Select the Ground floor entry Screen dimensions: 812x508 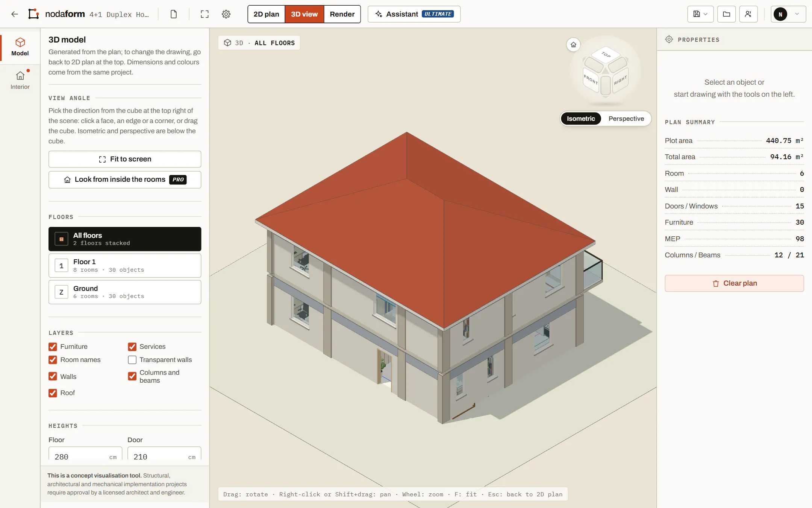pyautogui.click(x=125, y=292)
